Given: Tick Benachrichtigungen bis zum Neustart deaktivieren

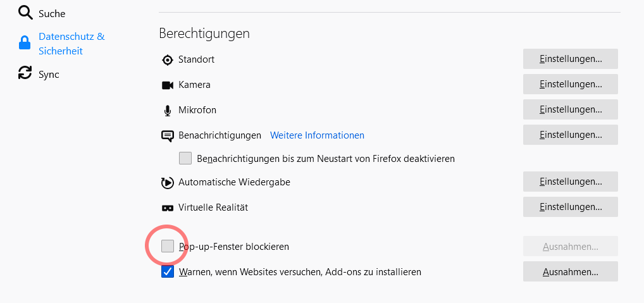Looking at the screenshot, I should tap(185, 159).
